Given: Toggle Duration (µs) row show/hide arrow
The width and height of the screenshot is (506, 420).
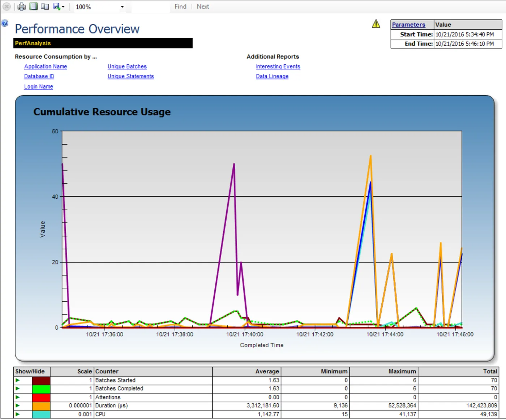Looking at the screenshot, I should coord(17,406).
